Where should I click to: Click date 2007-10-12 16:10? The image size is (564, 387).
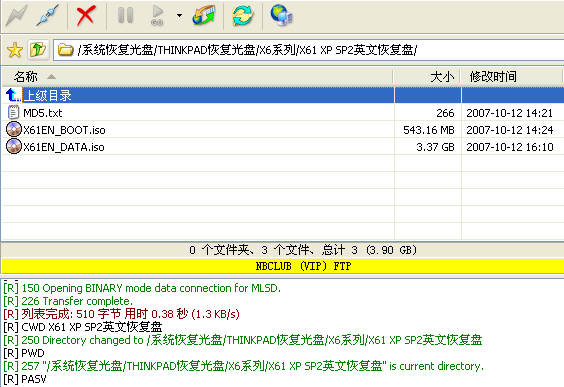pyautogui.click(x=510, y=147)
